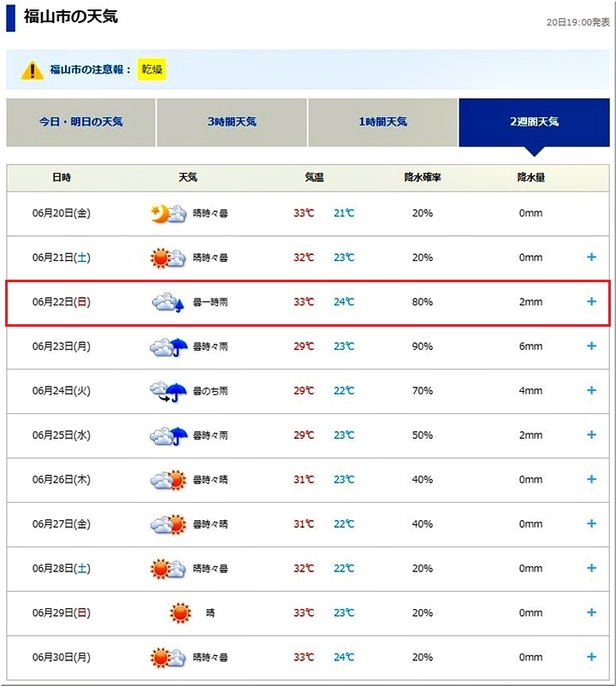Click the cloud and umbrella icon for 06月23日
Screen dimensions: 616x686
(x=169, y=346)
